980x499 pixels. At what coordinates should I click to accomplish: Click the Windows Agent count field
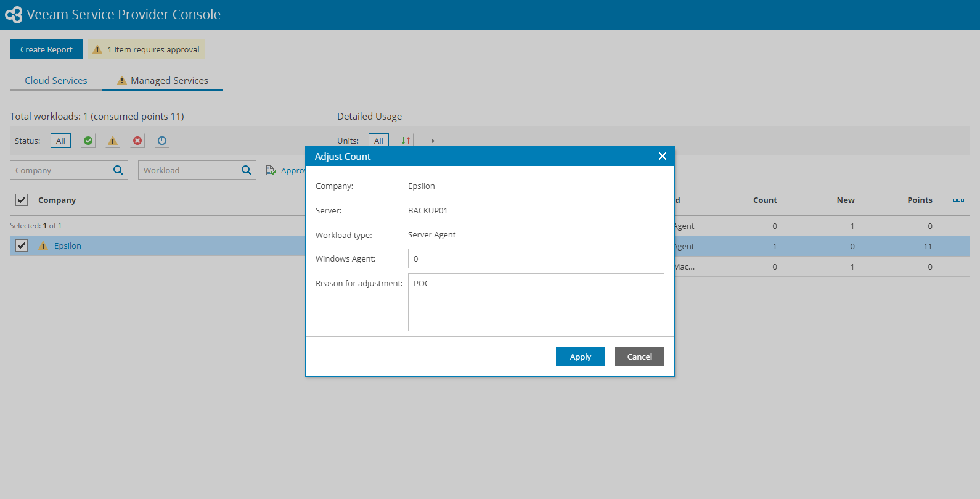tap(434, 258)
